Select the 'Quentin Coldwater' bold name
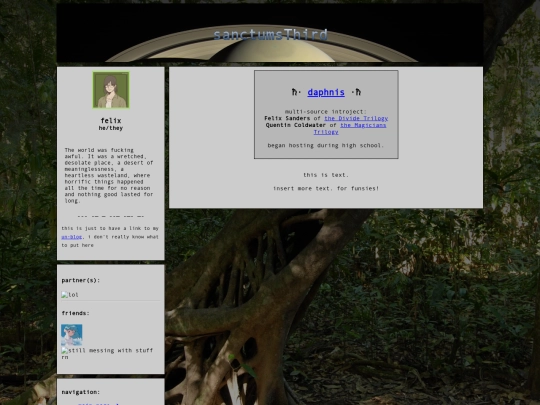 coord(295,125)
